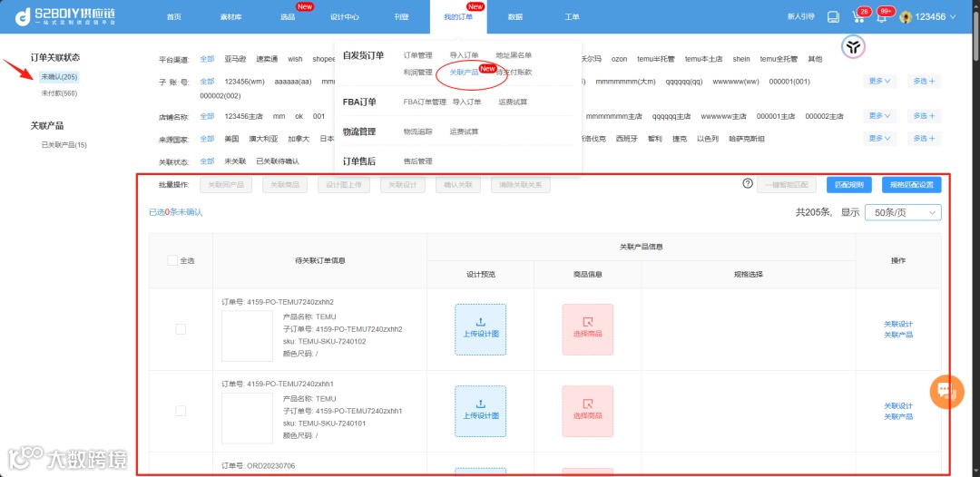Select 利润管理 in the dropdown menu

[x=417, y=73]
